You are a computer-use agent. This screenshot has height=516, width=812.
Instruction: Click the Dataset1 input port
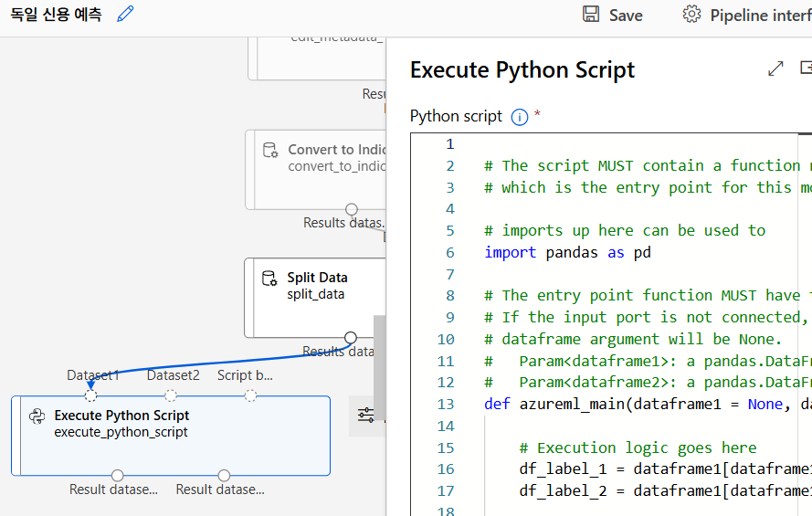(90, 395)
